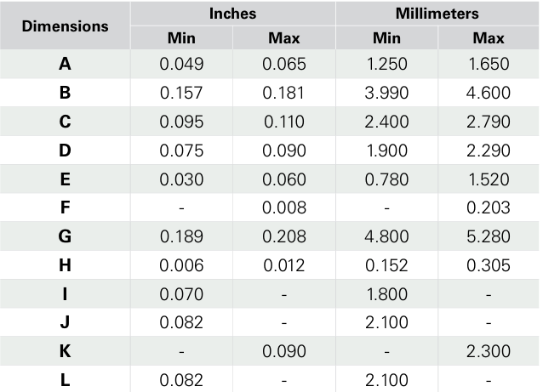Click the 1.800 value in row I
The width and height of the screenshot is (543, 392).
[386, 295]
